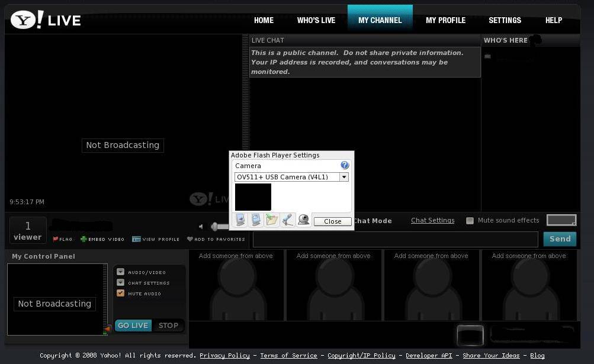Click the '9:53:17 PM' timestamp
The height and width of the screenshot is (364, 594).
tap(27, 202)
